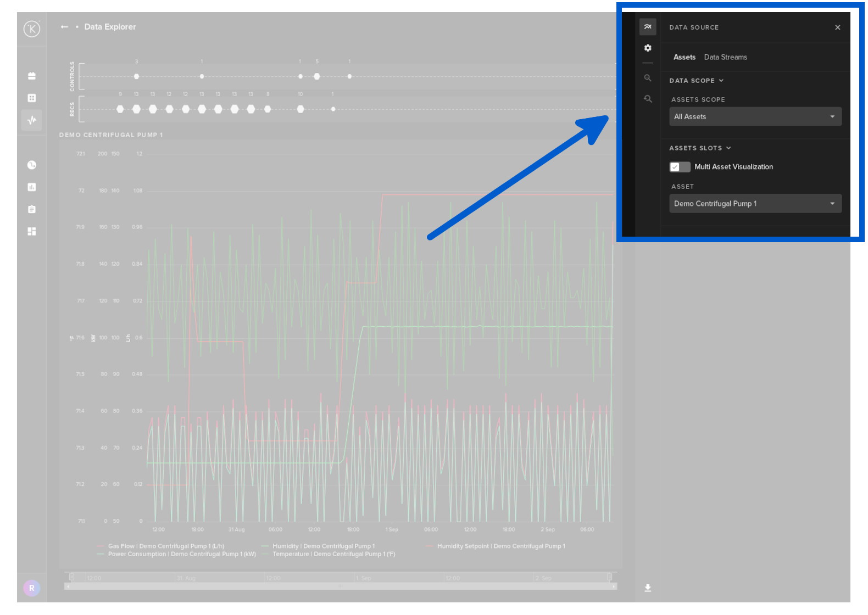Click the download icon at bottom right
The width and height of the screenshot is (868, 615).
[x=648, y=588]
